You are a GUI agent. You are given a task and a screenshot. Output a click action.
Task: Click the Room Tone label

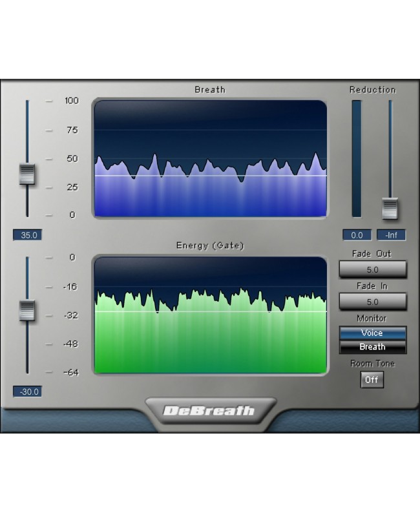[x=372, y=364]
